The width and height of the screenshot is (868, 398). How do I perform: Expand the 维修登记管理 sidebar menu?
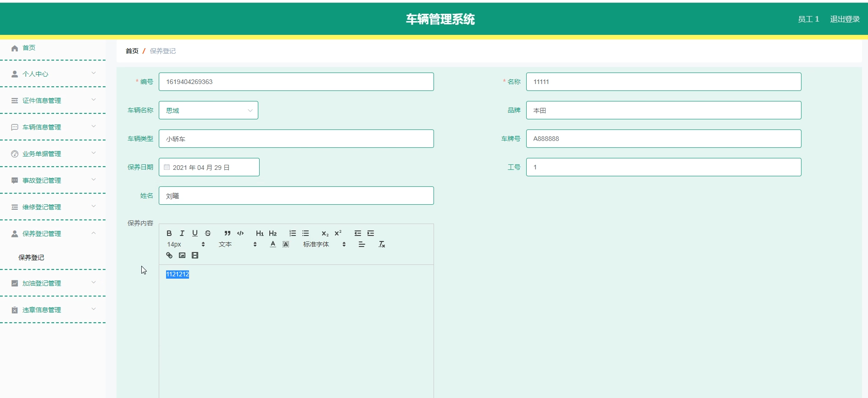point(53,207)
